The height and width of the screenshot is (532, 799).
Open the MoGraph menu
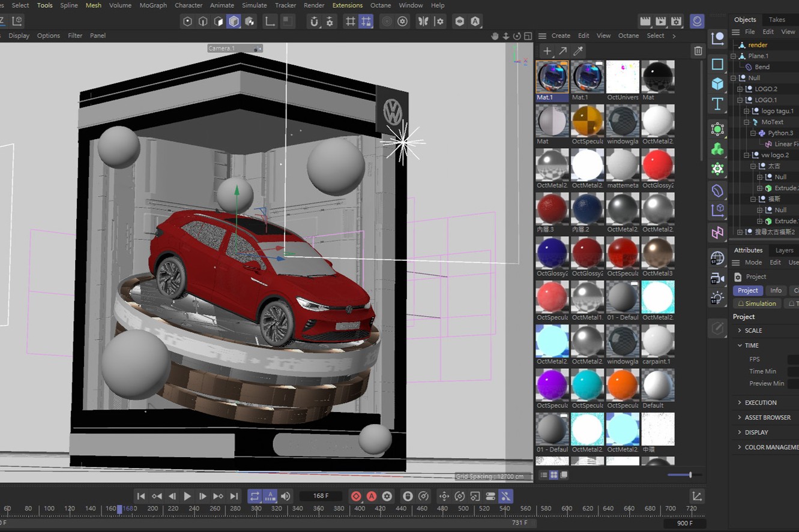tap(153, 5)
